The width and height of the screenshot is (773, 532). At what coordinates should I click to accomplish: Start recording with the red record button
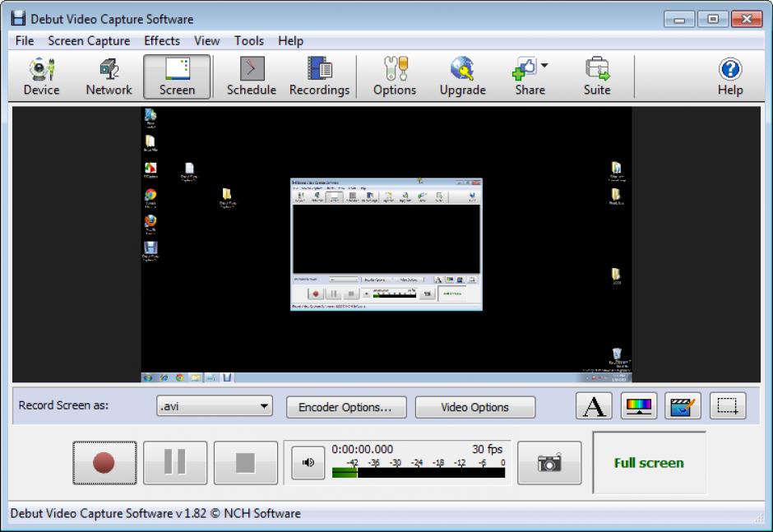click(104, 462)
